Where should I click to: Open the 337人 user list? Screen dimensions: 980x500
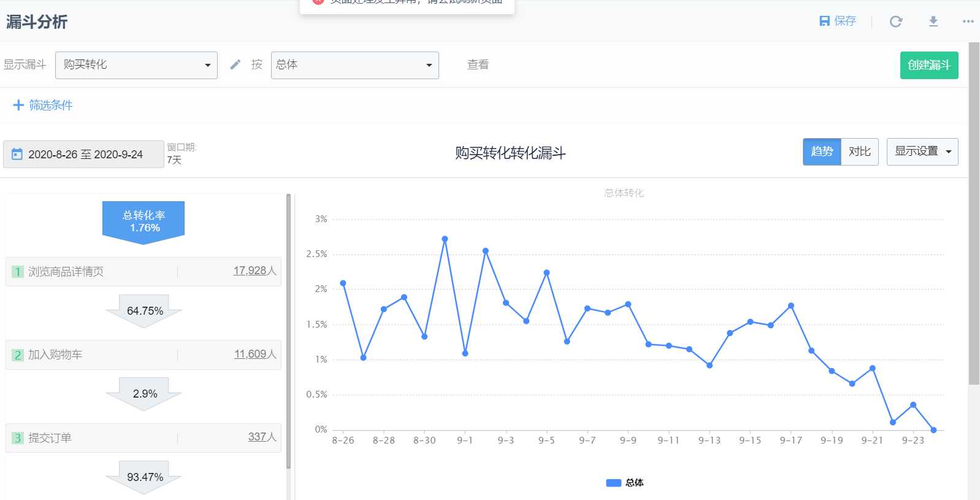[x=262, y=437]
